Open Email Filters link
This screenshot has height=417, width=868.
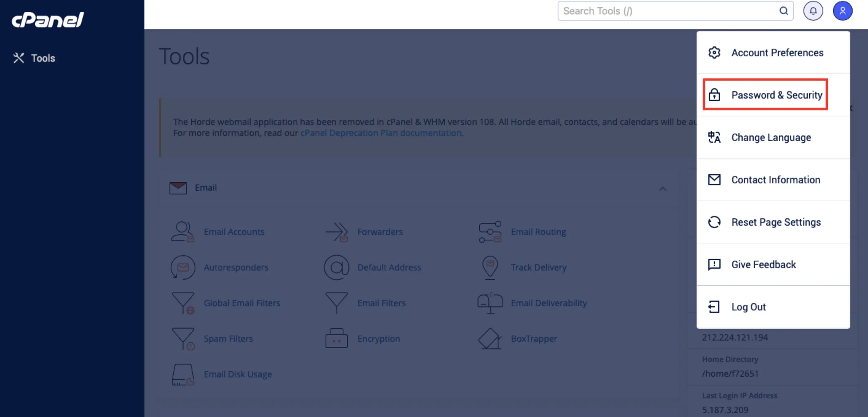(x=381, y=303)
